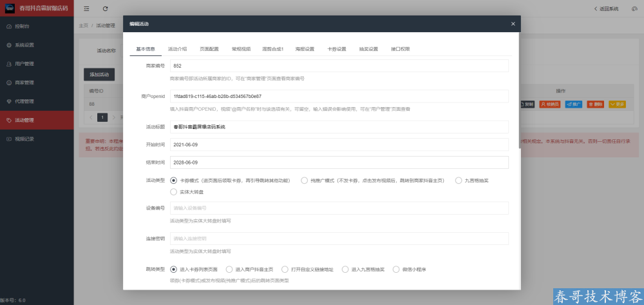Open 系统设置 in the sidebar menu
644x305 pixels.
point(37,45)
